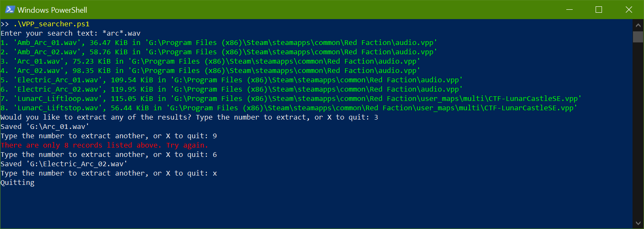Select the 'Amb_Arc_02.wav' result filename
Viewport: 644px width, 229px height.
tap(47, 52)
